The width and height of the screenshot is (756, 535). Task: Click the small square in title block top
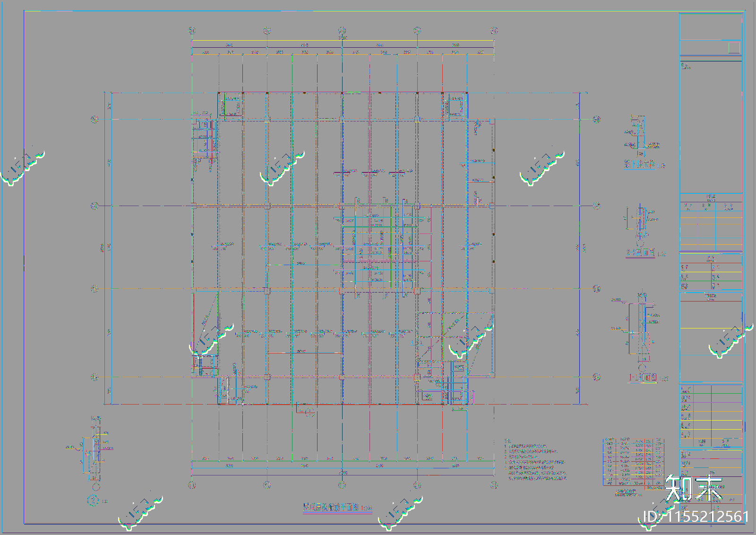(734, 47)
